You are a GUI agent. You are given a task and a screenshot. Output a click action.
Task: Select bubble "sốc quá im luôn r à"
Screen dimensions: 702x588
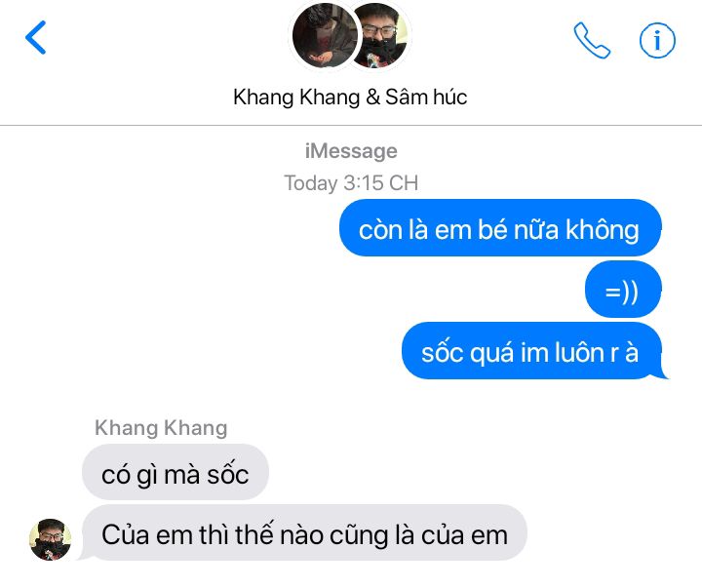tap(531, 351)
